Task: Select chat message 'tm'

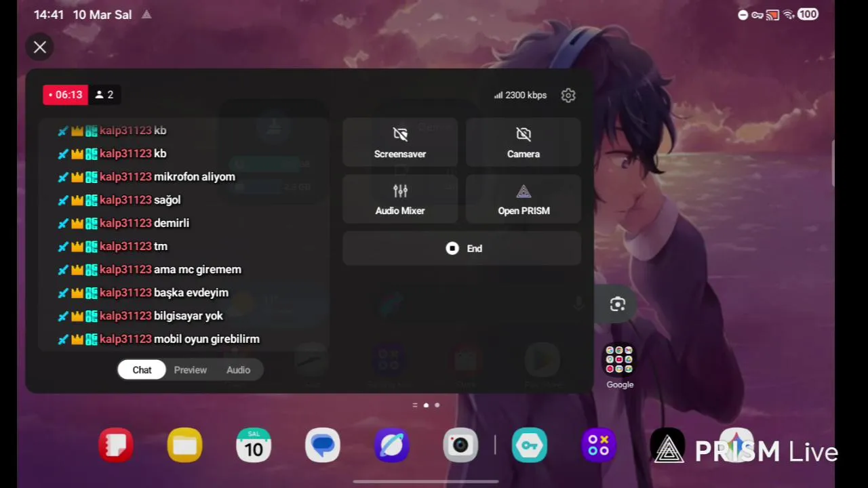Action: point(161,246)
